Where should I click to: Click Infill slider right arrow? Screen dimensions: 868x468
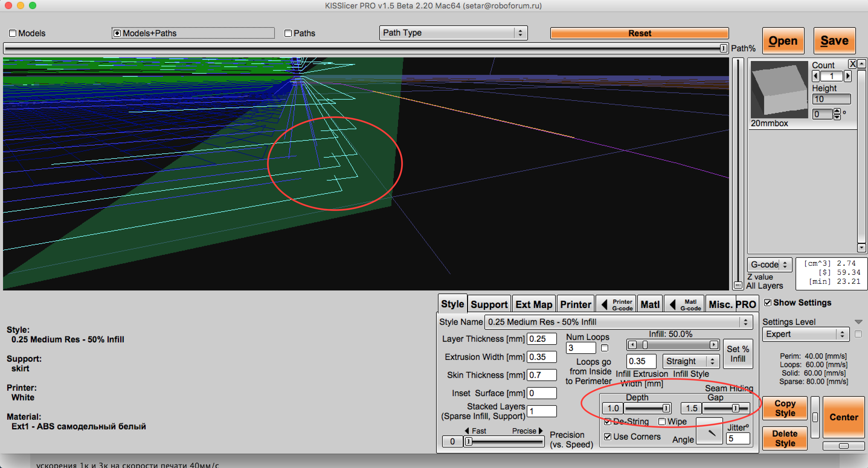coord(713,345)
